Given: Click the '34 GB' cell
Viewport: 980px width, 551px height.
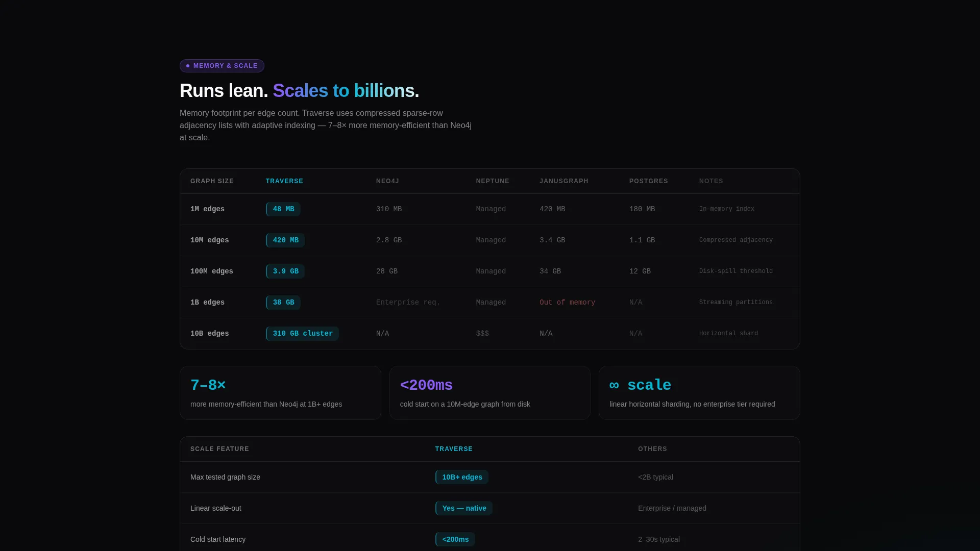Looking at the screenshot, I should click(550, 271).
